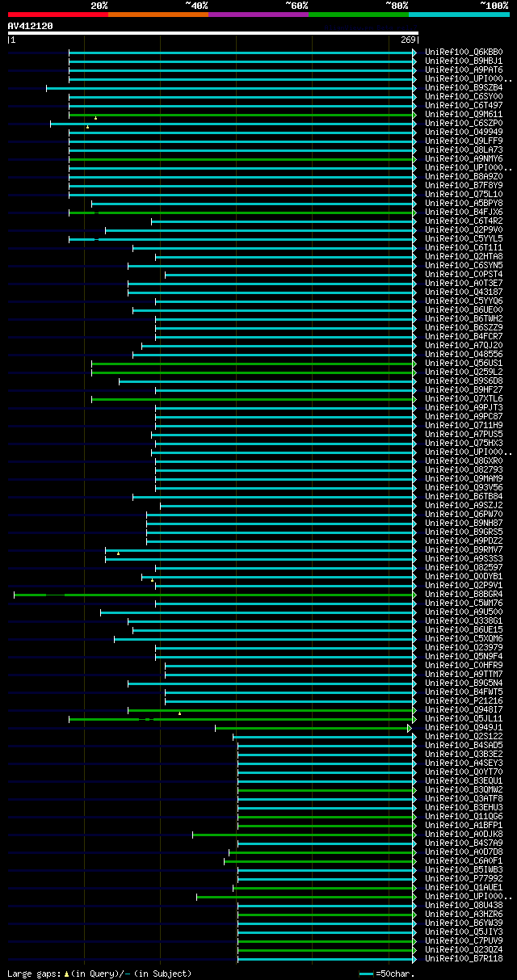Click the green alignment bar for UniRef100_B8BGR4

[x=213, y=594]
